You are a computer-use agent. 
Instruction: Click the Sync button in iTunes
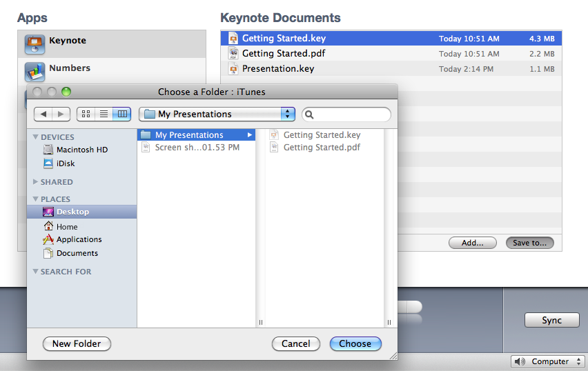(551, 320)
